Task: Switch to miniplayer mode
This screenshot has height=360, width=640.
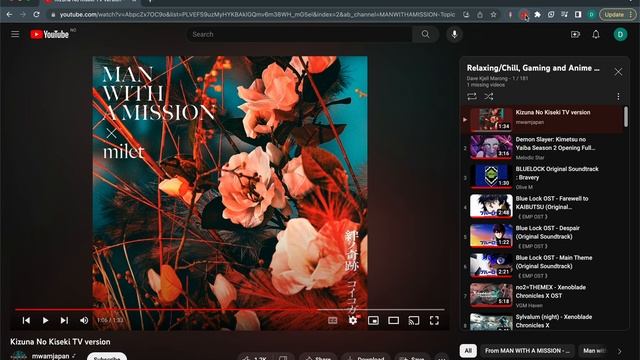Action: pyautogui.click(x=373, y=320)
